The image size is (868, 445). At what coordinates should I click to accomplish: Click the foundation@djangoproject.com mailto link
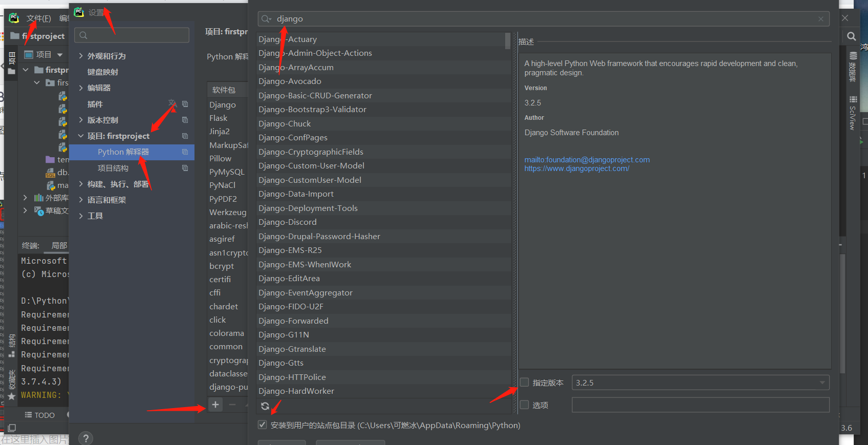(587, 160)
